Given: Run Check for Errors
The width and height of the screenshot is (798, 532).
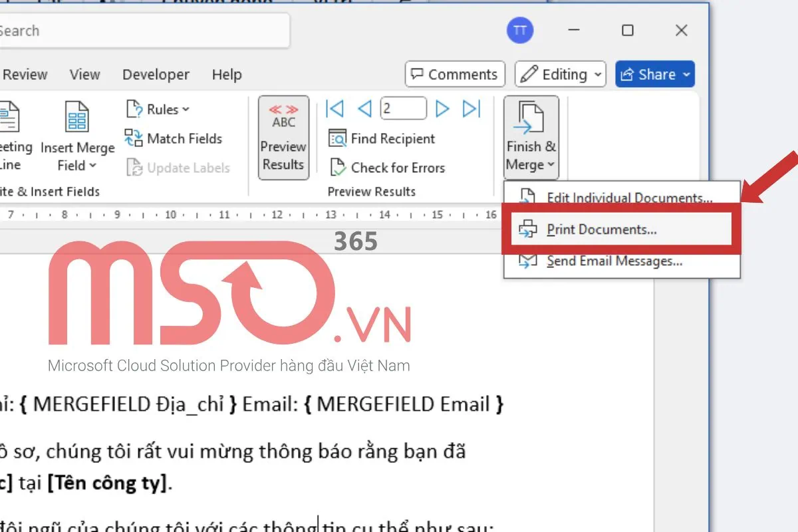Looking at the screenshot, I should pos(388,168).
